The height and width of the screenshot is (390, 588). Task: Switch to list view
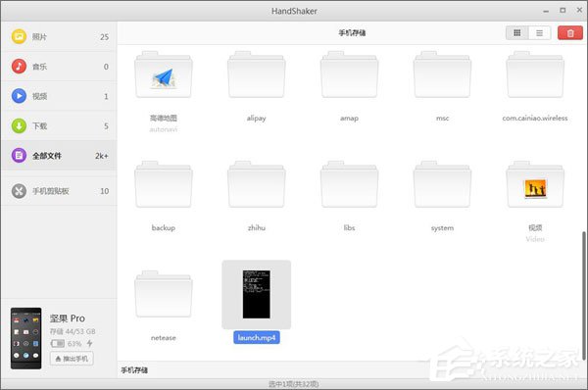click(x=539, y=33)
